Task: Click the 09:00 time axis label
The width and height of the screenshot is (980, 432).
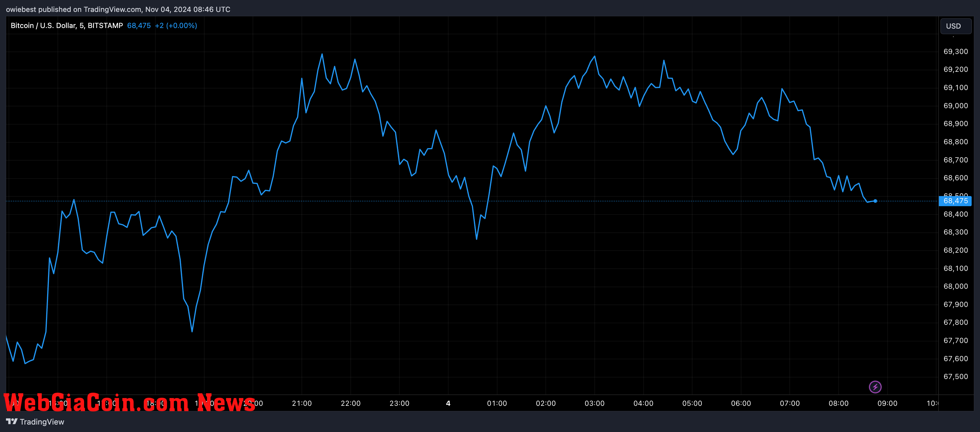Action: click(888, 403)
